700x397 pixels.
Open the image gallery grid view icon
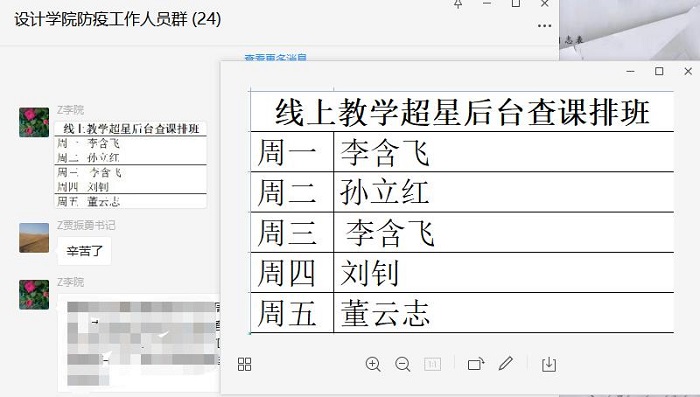pos(245,364)
